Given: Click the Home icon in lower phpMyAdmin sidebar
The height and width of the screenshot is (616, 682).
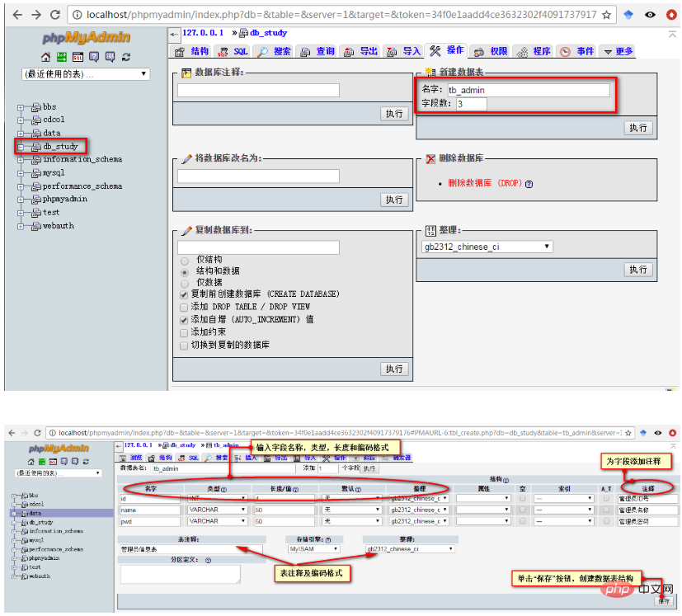Looking at the screenshot, I should [31, 462].
